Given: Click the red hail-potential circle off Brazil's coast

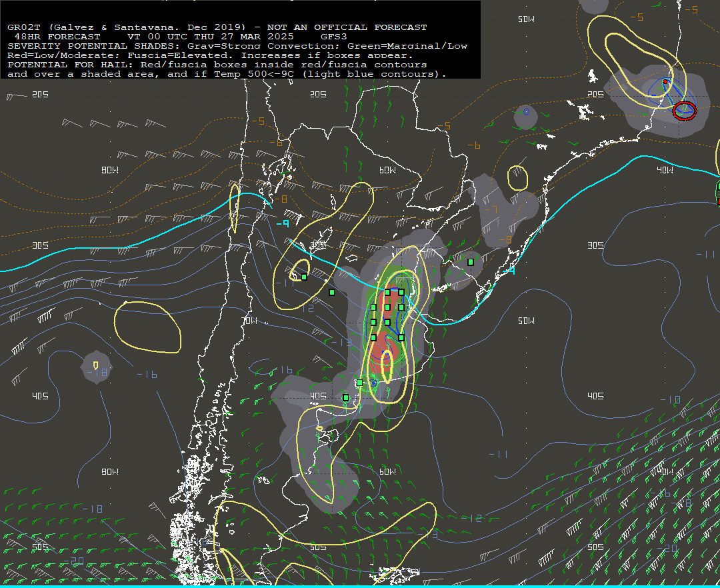Looking at the screenshot, I should 685,111.
